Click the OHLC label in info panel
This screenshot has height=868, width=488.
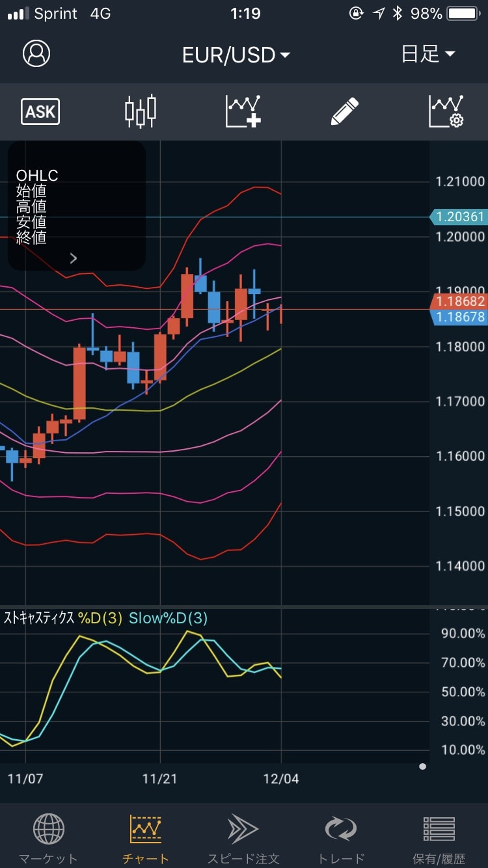click(x=37, y=176)
